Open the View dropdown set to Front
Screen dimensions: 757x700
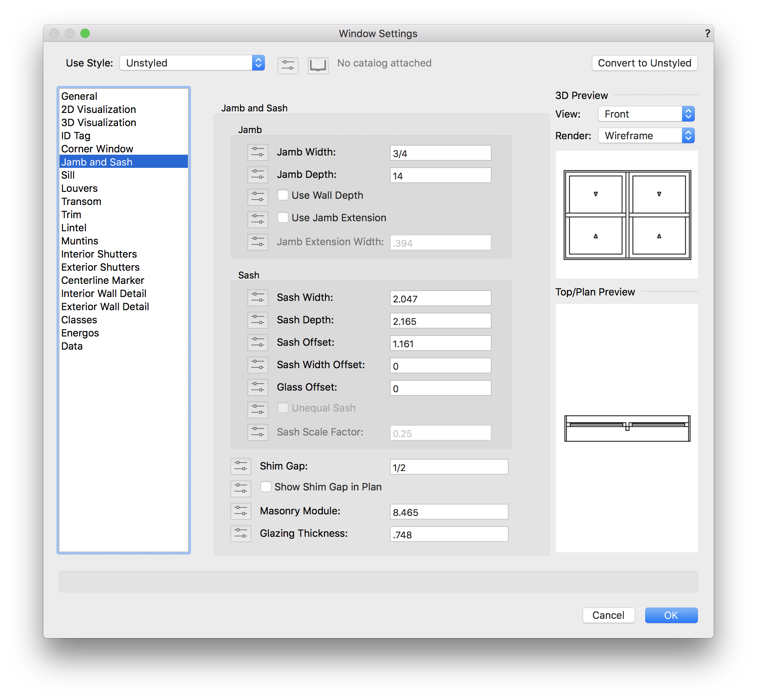click(x=646, y=114)
